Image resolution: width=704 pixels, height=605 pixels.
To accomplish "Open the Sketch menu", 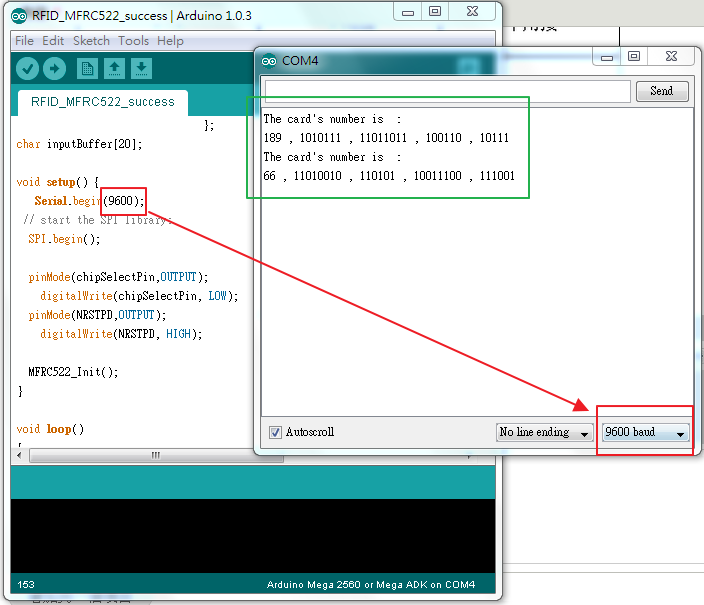I will [x=91, y=41].
